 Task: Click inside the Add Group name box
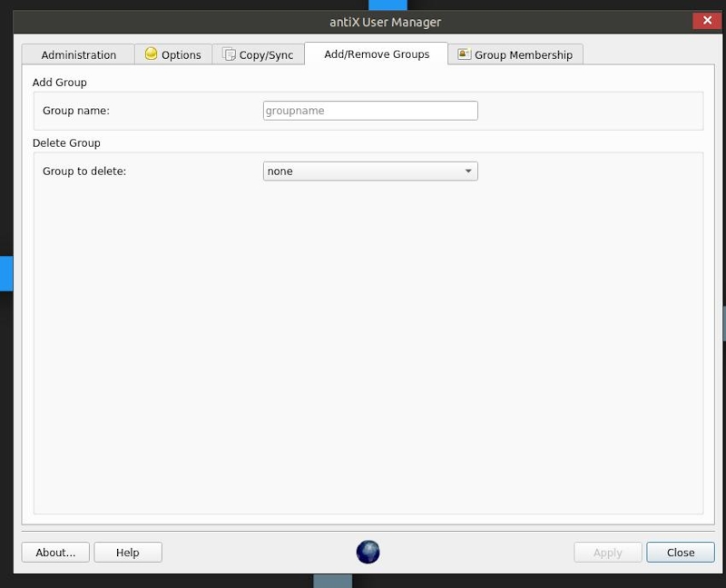tap(370, 110)
